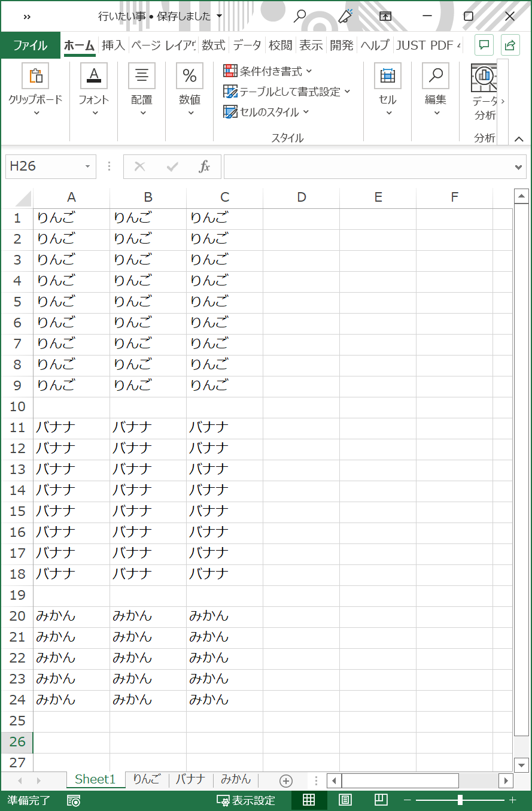
Task: Switch to Page Break Preview view
Action: [381, 800]
